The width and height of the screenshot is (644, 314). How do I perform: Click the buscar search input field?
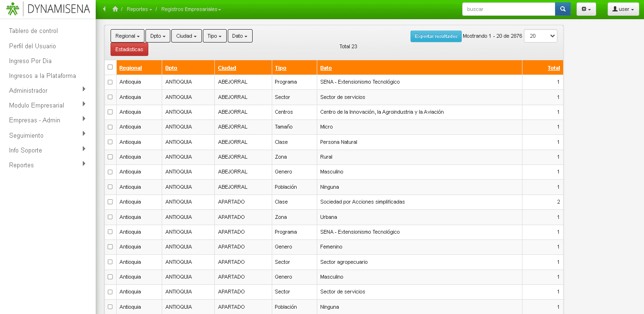(508, 9)
